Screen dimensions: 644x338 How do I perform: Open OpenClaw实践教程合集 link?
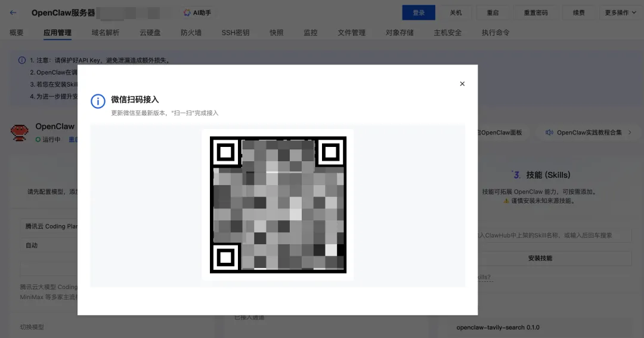(x=589, y=133)
